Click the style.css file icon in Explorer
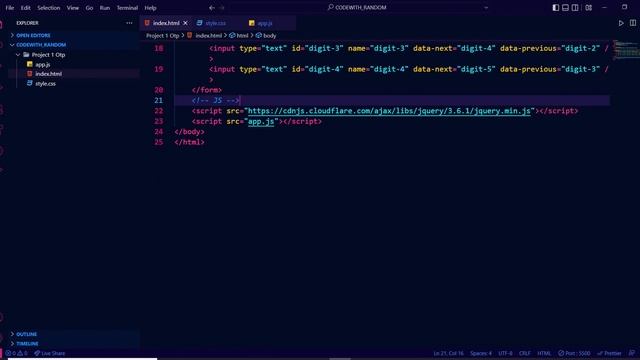This screenshot has height=360, width=640. (30, 83)
